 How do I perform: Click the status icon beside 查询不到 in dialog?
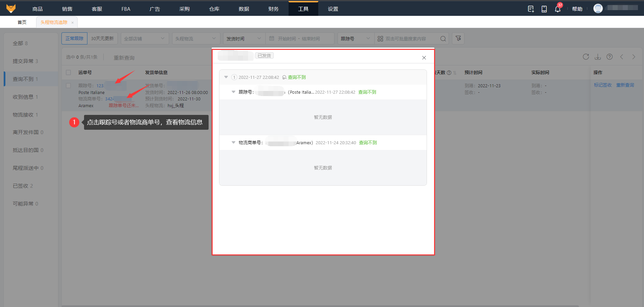(x=285, y=78)
